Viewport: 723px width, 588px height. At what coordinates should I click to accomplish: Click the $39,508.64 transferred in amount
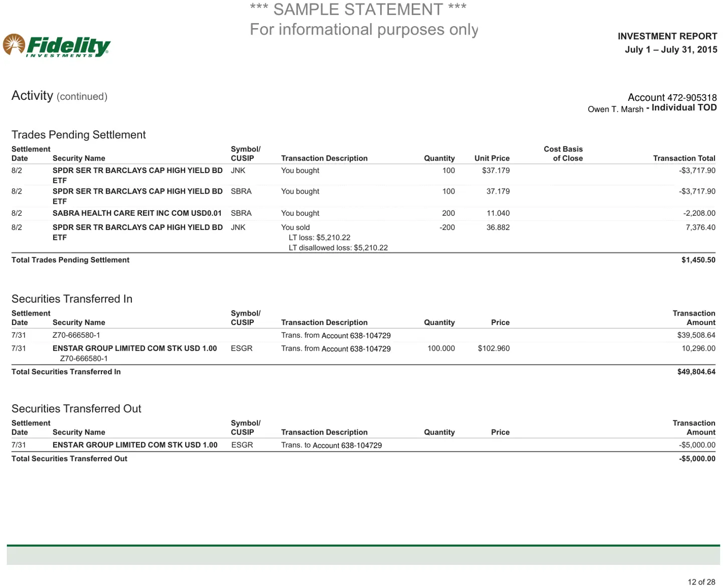[x=696, y=335]
